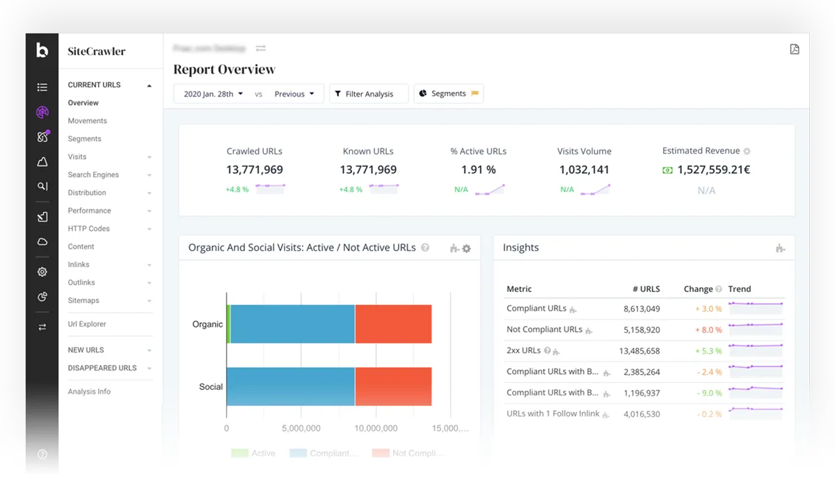The width and height of the screenshot is (835, 504).
Task: Open Movements in the sidebar menu
Action: (88, 121)
